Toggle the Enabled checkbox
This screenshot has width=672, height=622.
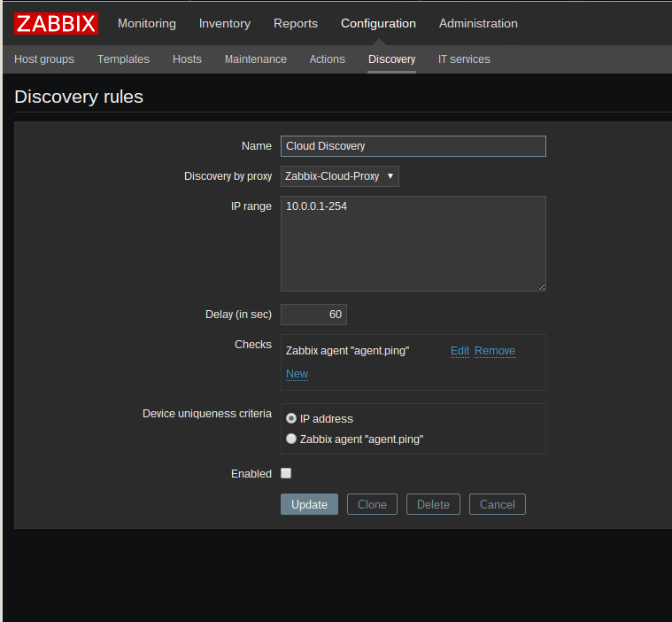click(286, 473)
